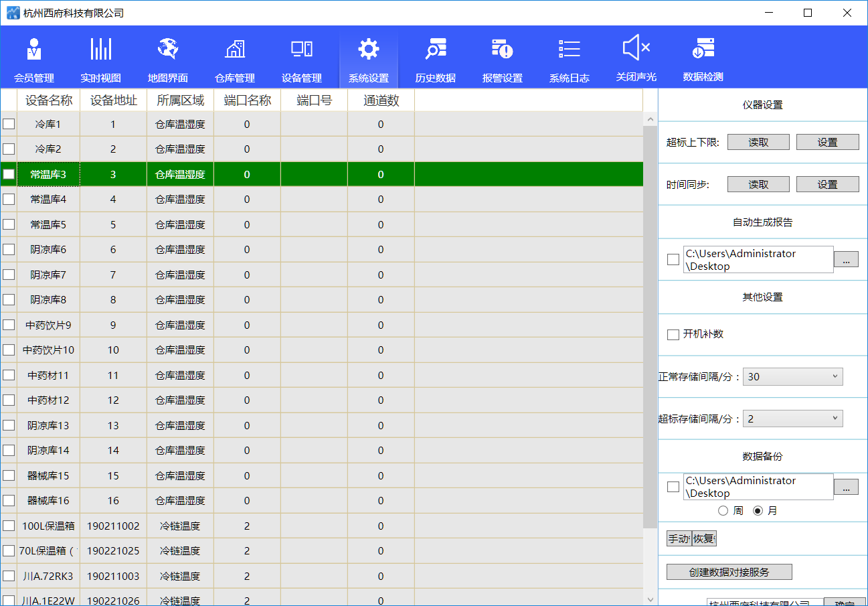The width and height of the screenshot is (868, 606).
Task: Select the 月 backup radio button
Action: click(758, 511)
